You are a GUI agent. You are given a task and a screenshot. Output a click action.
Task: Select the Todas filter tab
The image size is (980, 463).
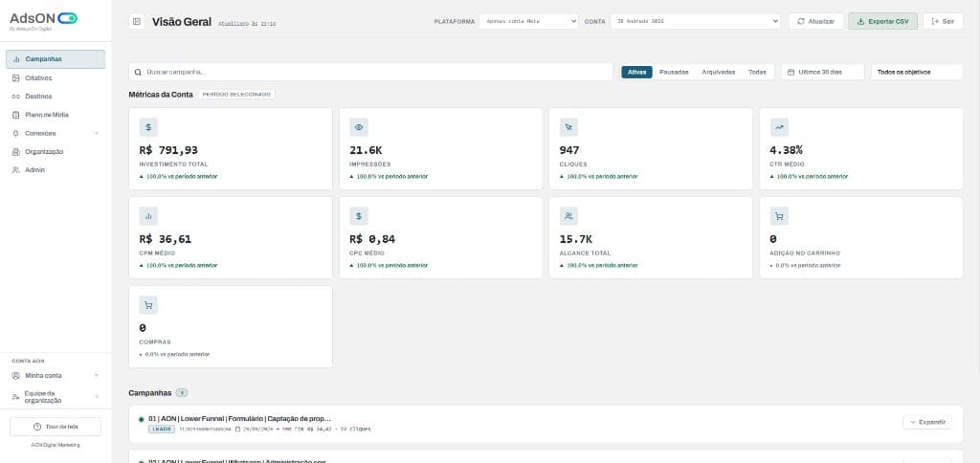coord(757,72)
